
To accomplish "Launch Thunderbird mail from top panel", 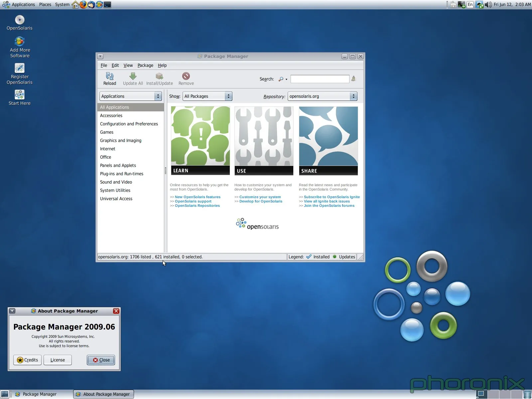I will pos(91,5).
